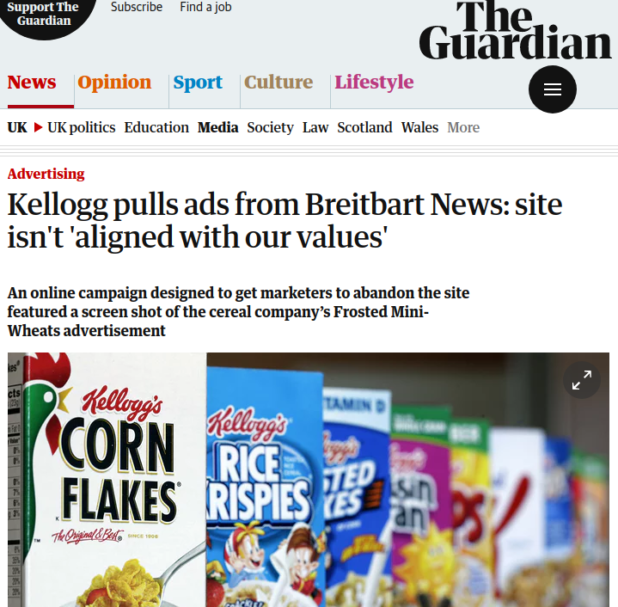The height and width of the screenshot is (607, 618).
Task: Click the red UK section arrow
Action: pyautogui.click(x=38, y=127)
